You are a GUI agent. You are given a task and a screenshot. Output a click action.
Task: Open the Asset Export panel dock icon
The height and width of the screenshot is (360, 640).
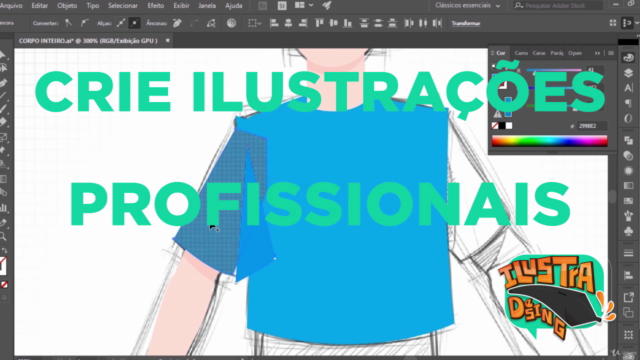(x=629, y=298)
